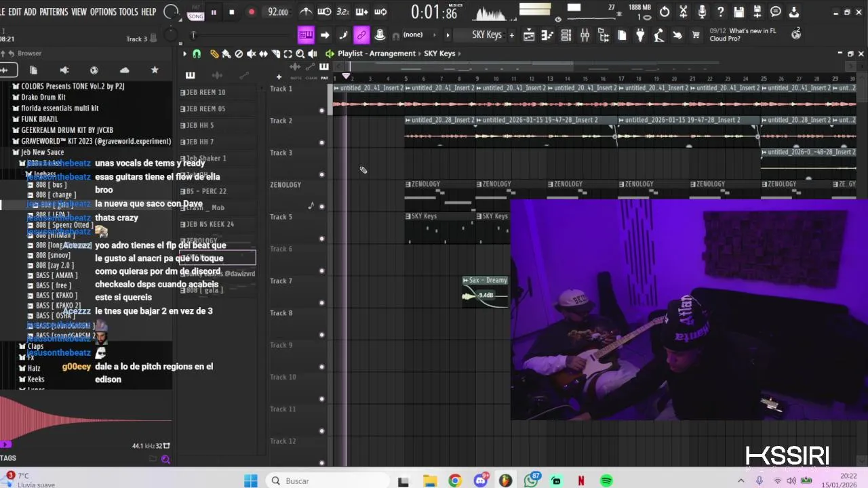Click the cloud tab in browser
This screenshot has height=488, width=868.
tap(124, 70)
